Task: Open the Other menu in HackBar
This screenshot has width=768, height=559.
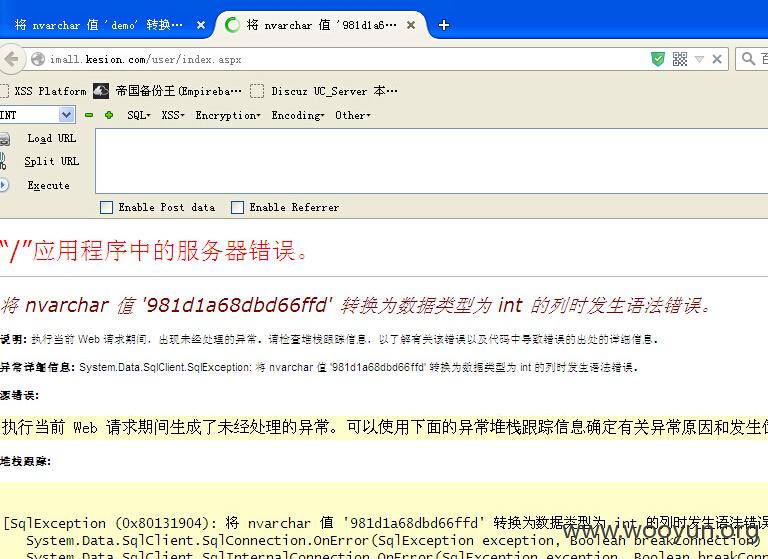Action: tap(353, 115)
